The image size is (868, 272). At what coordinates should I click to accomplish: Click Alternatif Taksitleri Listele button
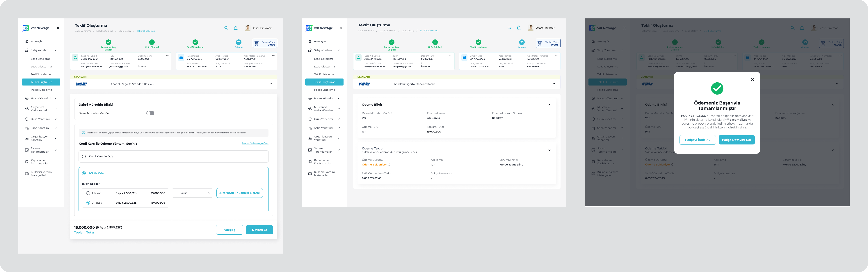click(x=239, y=193)
